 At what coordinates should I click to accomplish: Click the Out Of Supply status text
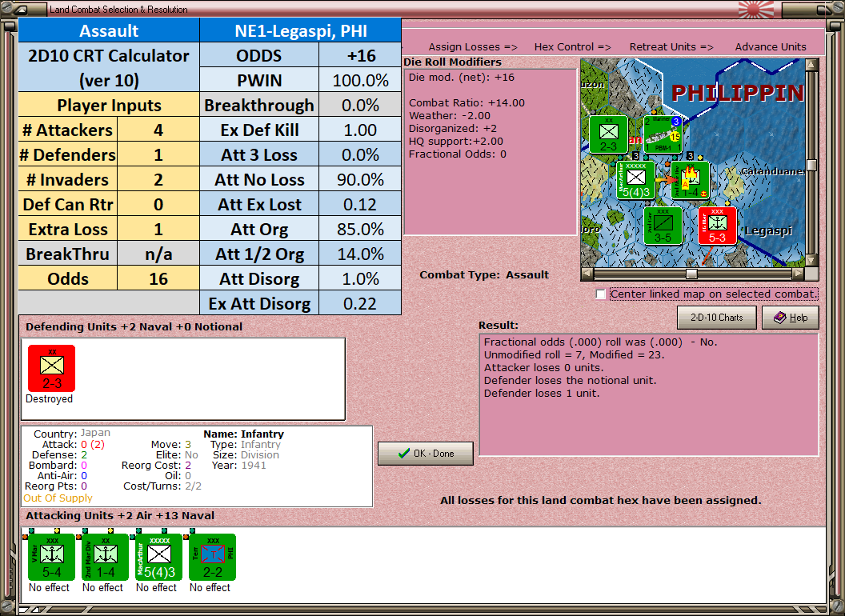(58, 498)
